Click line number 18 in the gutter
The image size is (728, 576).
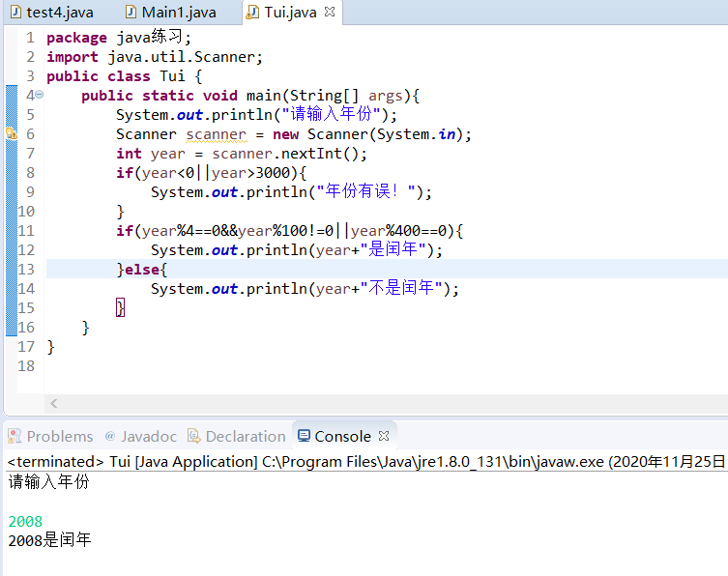tap(26, 365)
